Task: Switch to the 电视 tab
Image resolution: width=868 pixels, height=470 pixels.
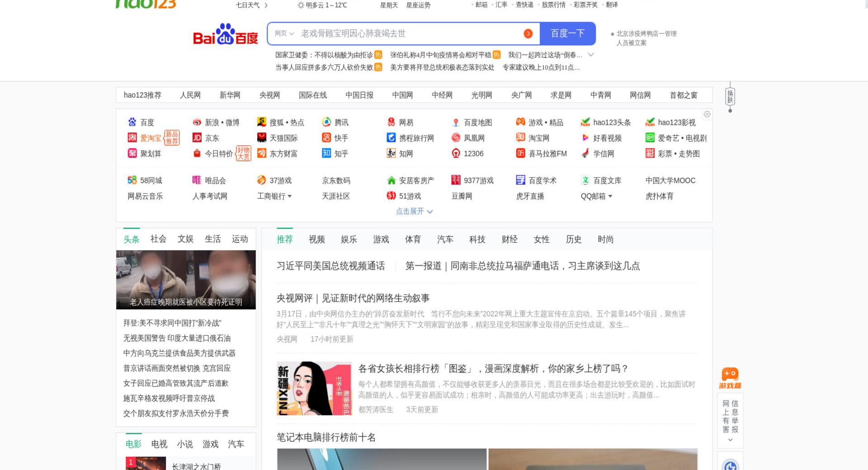Action: point(159,444)
